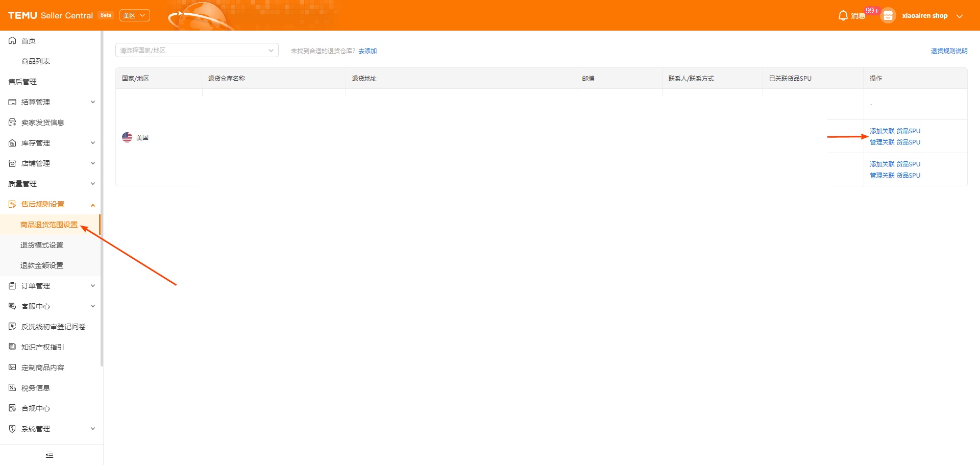Screen dimensions: 980x465
Task: Click the xiaoairen shop avatar icon
Action: (x=888, y=16)
